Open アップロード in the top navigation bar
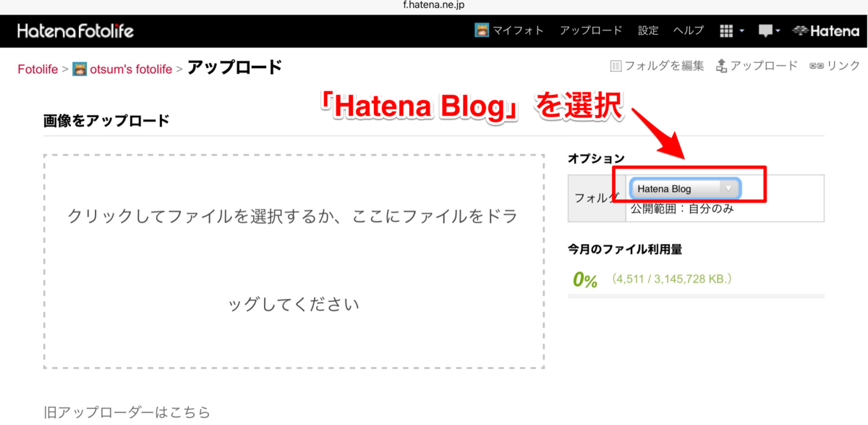 tap(591, 30)
